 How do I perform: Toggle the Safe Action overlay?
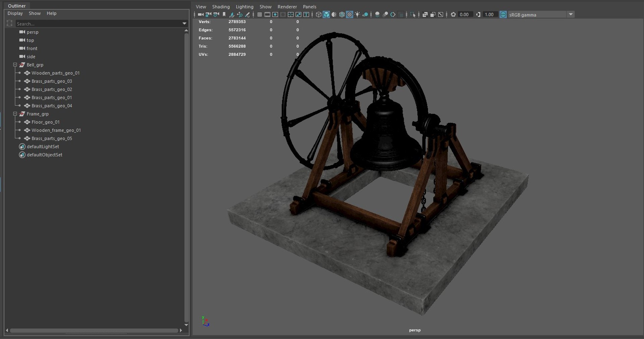[x=298, y=14]
